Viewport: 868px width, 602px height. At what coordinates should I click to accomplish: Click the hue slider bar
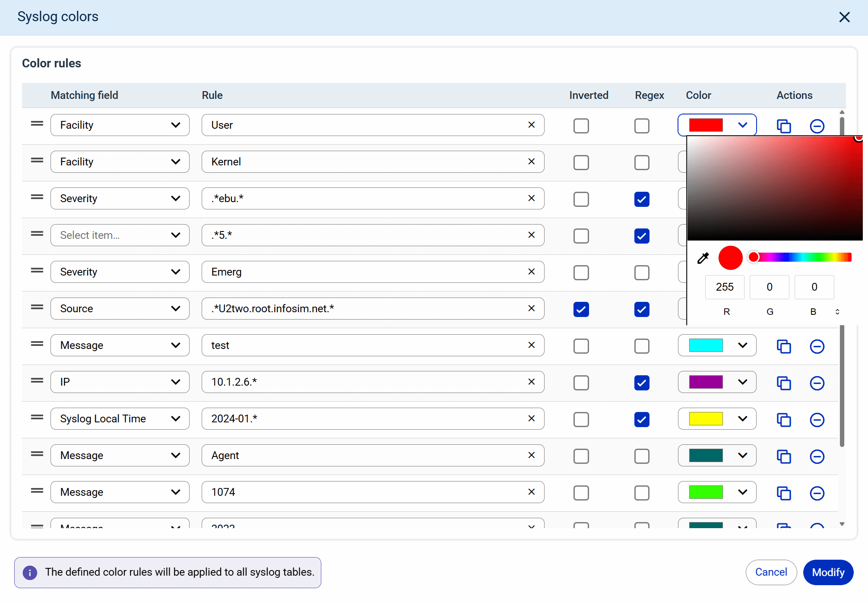pos(803,257)
